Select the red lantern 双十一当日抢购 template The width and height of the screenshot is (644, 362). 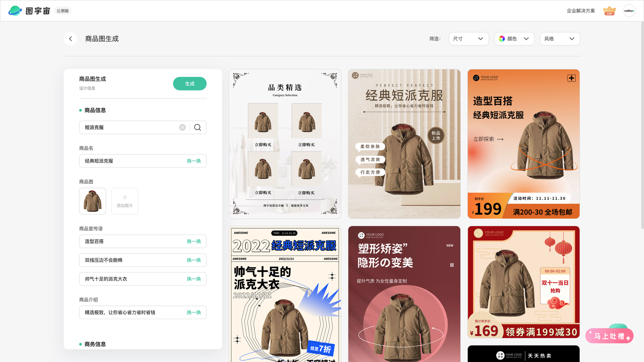[x=523, y=282]
